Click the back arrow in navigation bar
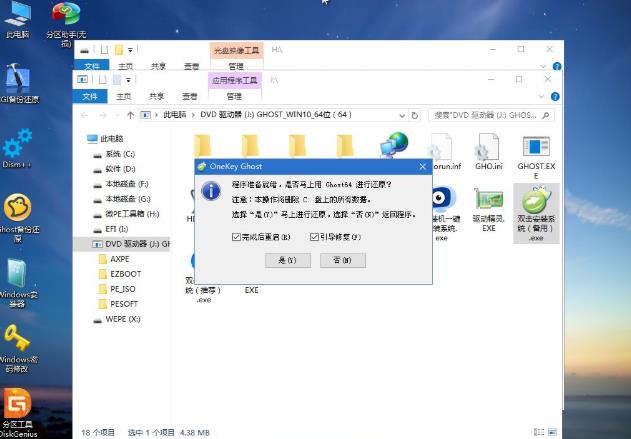This screenshot has height=439, width=631. [85, 115]
